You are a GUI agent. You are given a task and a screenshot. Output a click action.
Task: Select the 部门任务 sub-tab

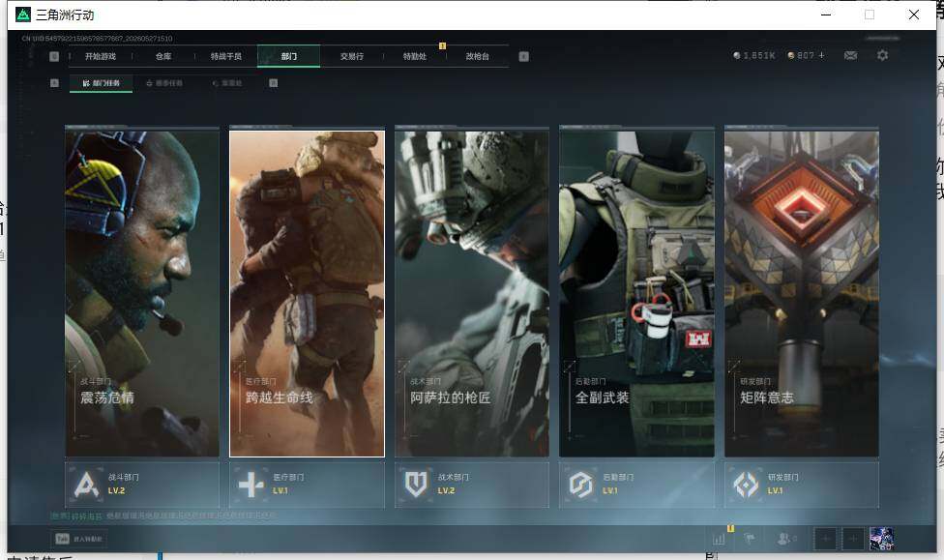(102, 83)
